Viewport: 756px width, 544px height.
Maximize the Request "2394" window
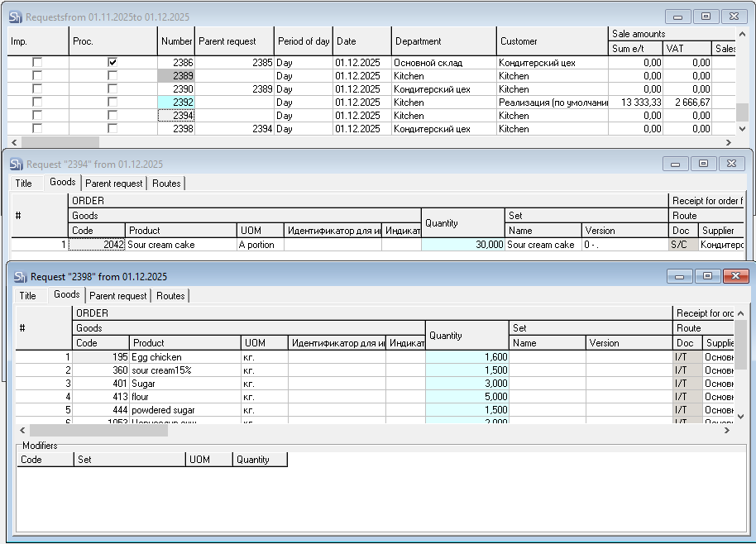tap(702, 164)
